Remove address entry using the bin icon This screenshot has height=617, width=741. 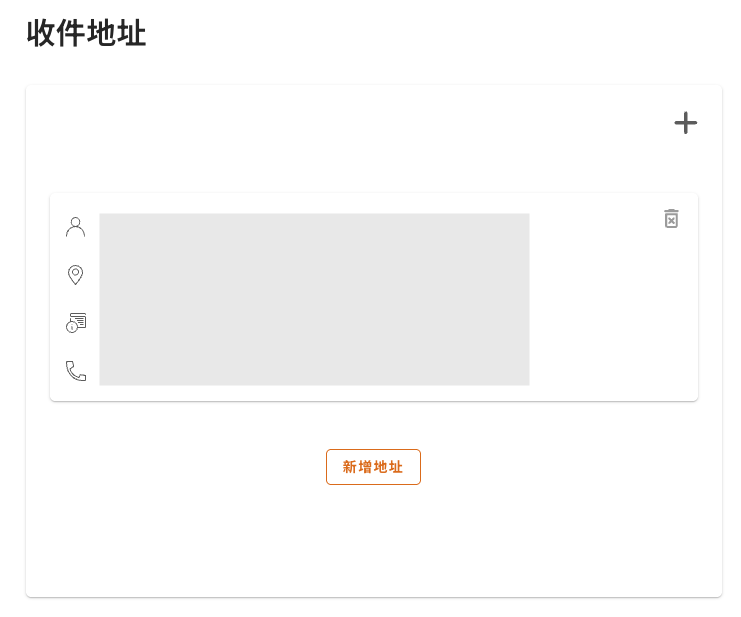(x=671, y=218)
